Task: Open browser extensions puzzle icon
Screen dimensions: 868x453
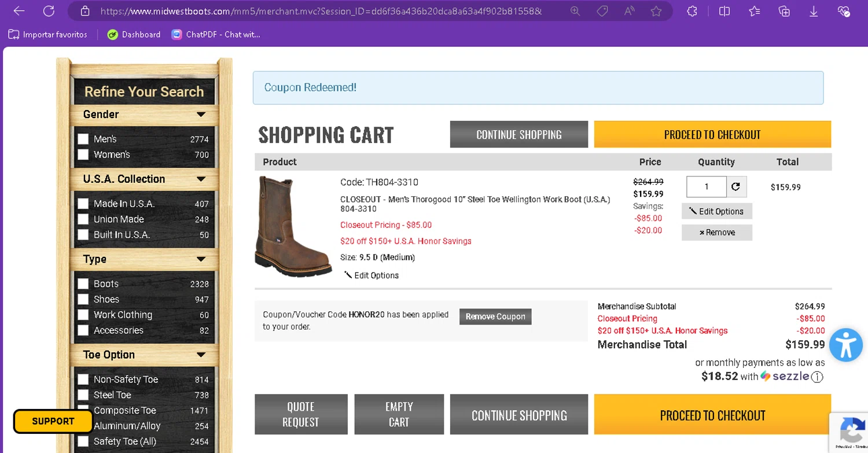Action: (692, 11)
